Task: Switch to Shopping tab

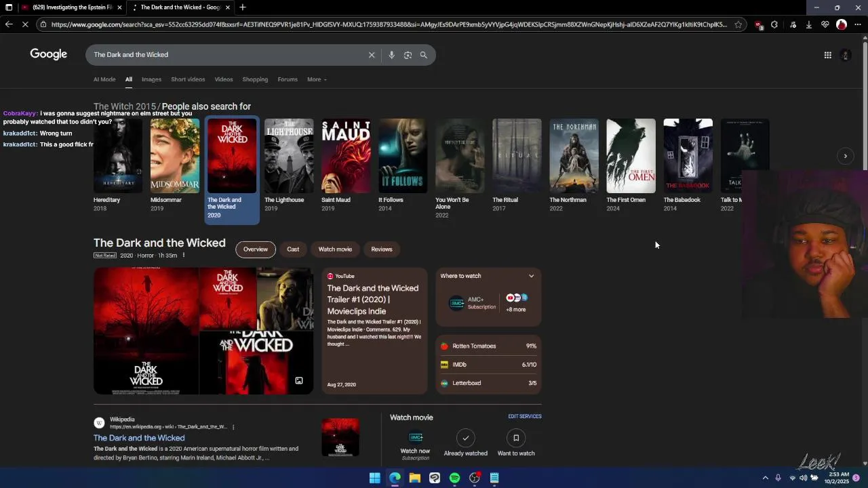Action: tap(255, 79)
